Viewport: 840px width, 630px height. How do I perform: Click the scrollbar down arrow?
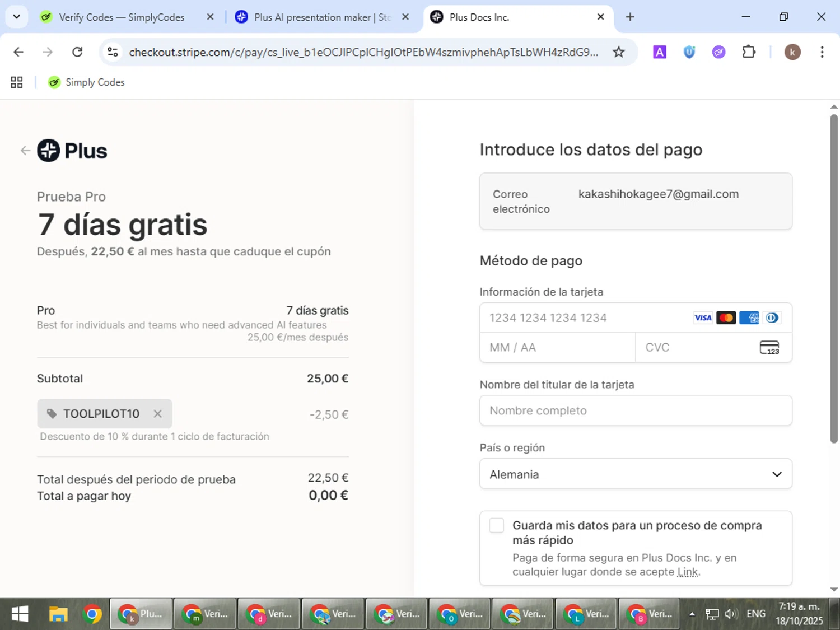click(834, 589)
